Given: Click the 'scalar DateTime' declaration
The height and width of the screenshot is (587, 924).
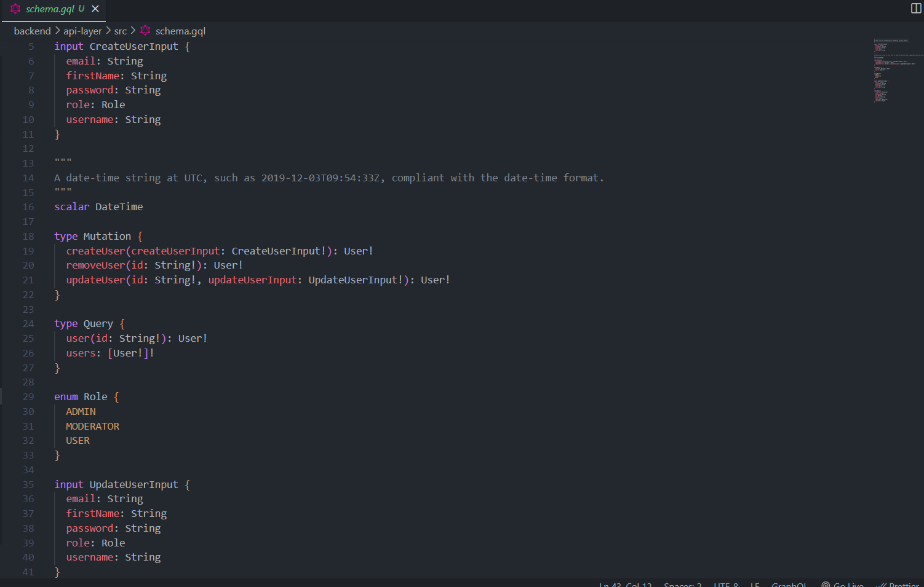Looking at the screenshot, I should pos(98,207).
